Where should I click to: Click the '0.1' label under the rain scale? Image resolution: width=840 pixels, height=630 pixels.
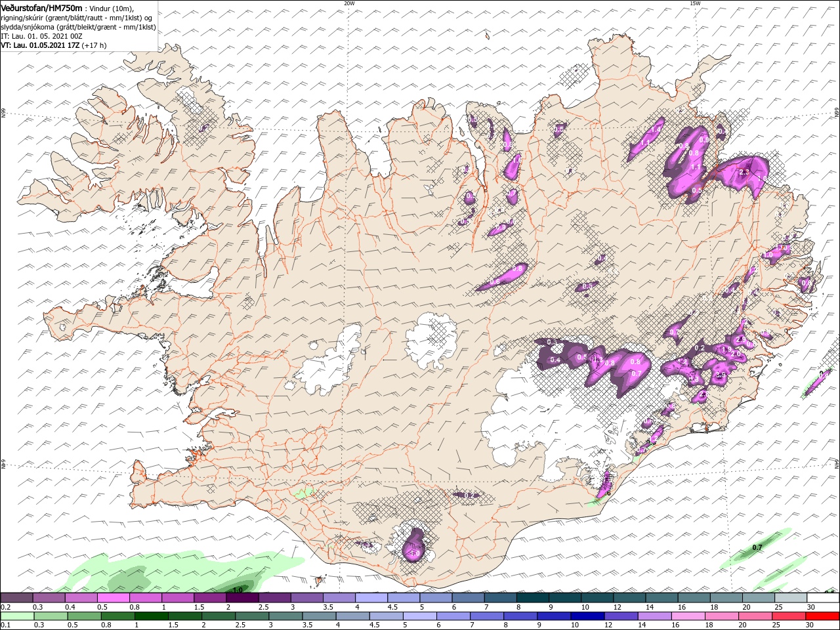point(5,625)
